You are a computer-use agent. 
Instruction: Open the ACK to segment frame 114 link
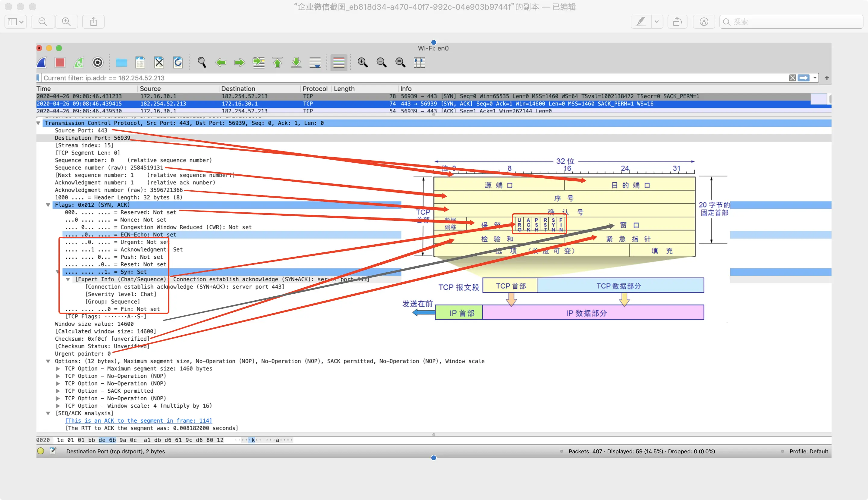(138, 421)
